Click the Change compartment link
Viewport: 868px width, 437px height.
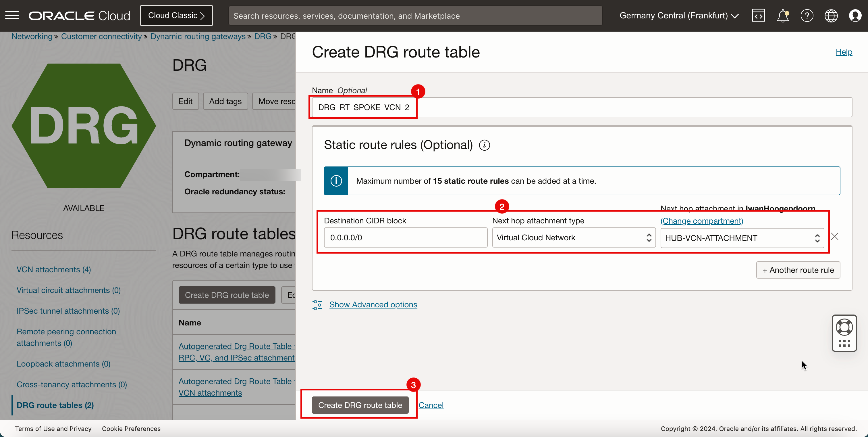click(x=702, y=220)
